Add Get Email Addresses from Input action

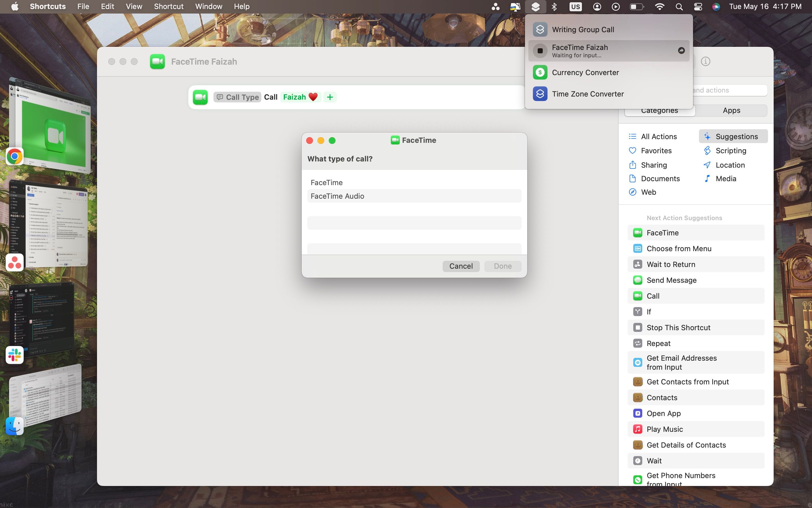pyautogui.click(x=696, y=363)
